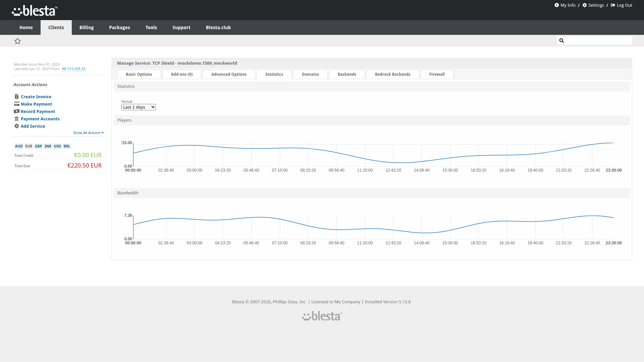Screen dimensions: 644x362
Task: Click the Log Out icon
Action: click(x=613, y=5)
